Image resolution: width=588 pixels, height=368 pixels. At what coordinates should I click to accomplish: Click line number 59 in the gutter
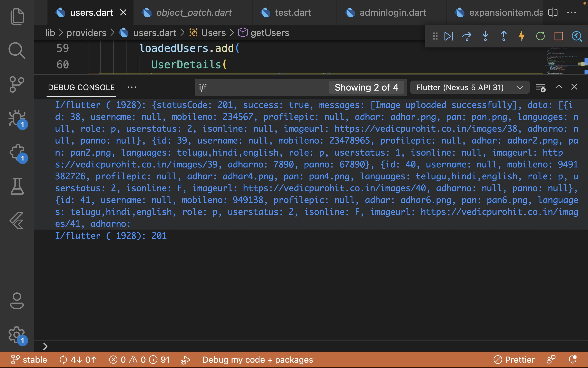pos(63,48)
